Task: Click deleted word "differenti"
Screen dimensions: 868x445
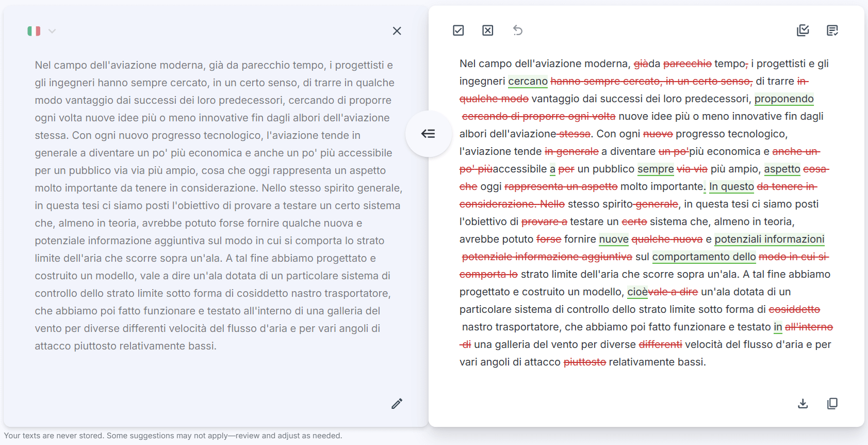Action: pyautogui.click(x=660, y=344)
